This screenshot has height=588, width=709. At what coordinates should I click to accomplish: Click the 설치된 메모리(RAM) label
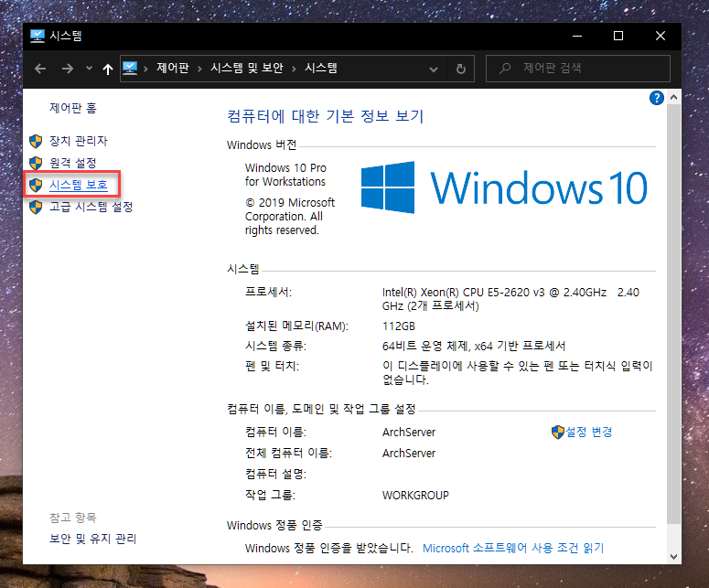pos(296,326)
